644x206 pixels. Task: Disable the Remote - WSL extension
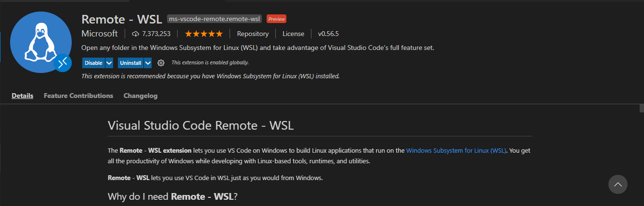tap(93, 63)
